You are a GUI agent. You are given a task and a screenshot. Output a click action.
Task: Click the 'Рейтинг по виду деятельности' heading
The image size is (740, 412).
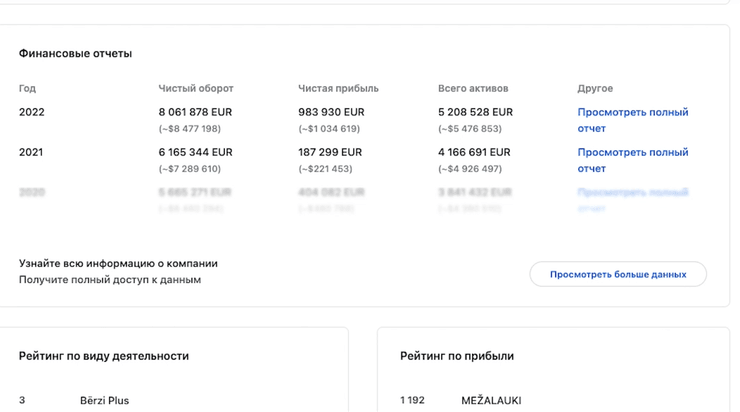pyautogui.click(x=104, y=355)
